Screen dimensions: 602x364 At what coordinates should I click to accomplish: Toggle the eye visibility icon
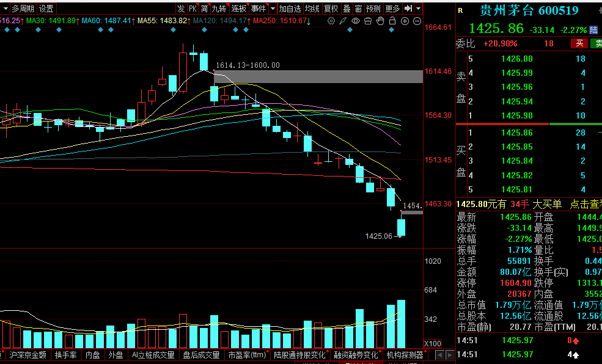(356, 21)
